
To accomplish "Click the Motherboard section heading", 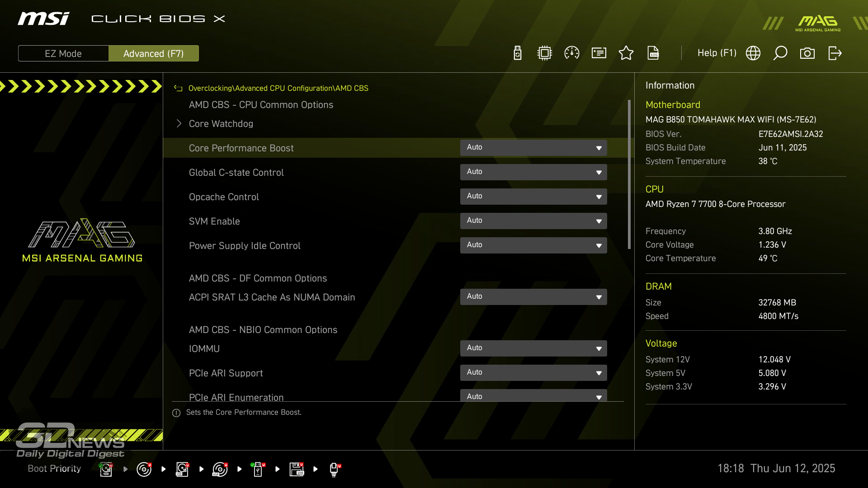I will (x=673, y=105).
